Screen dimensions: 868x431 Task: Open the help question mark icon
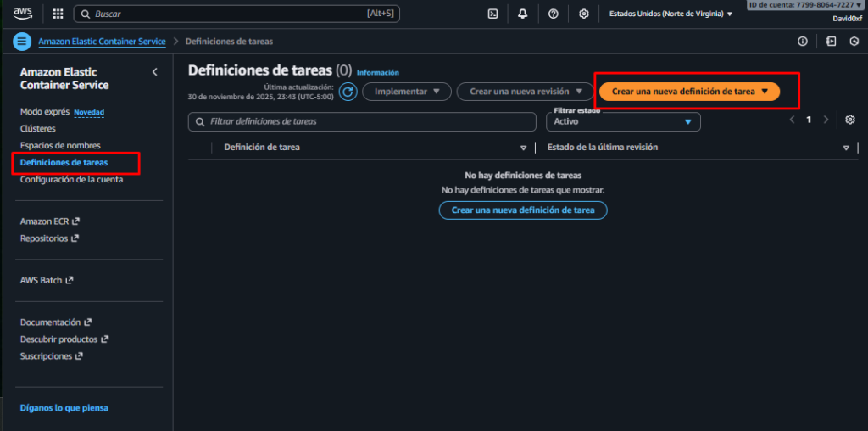553,14
